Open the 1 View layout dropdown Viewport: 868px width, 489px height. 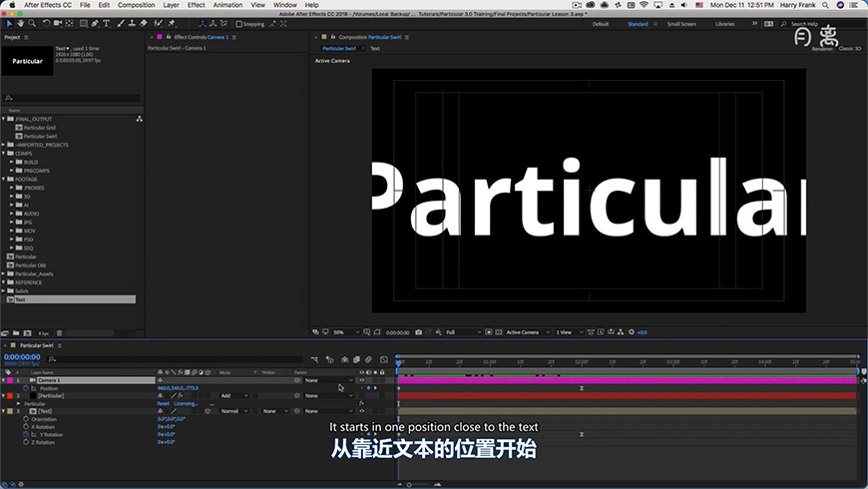569,332
